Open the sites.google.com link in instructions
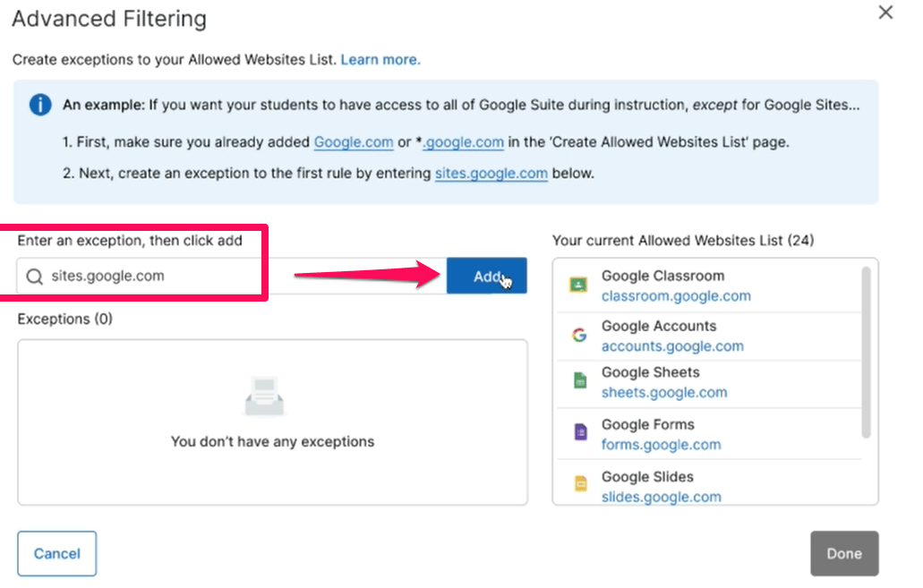Screen dimensions: 923x588 491,173
